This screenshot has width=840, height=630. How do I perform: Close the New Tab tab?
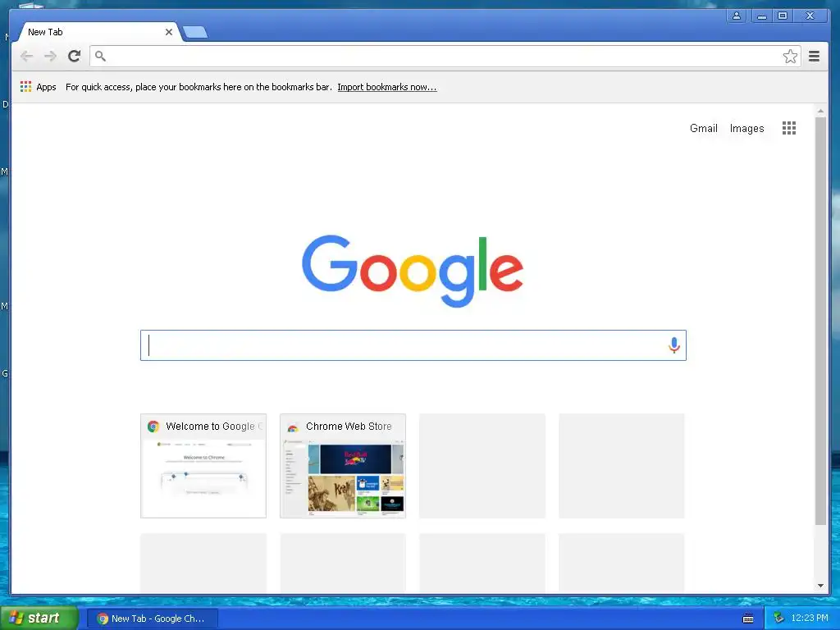point(169,32)
